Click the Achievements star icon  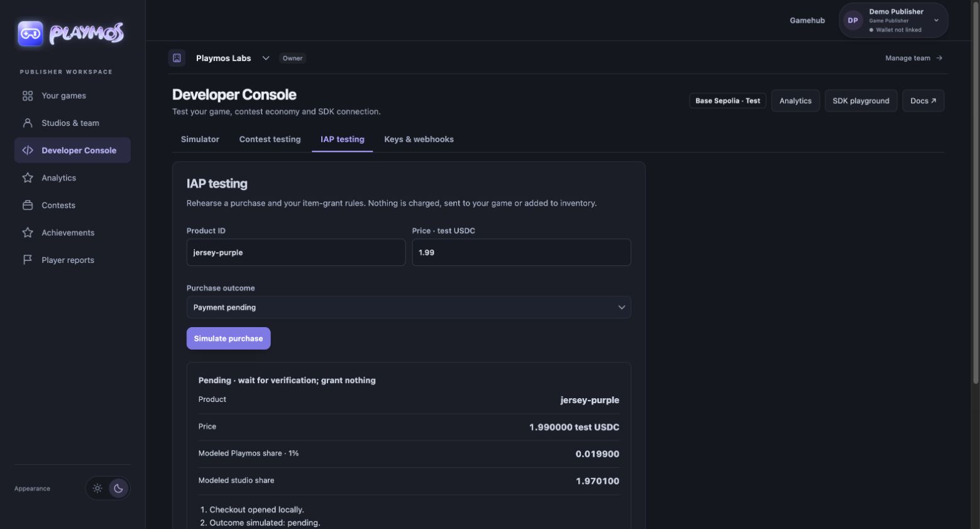[28, 233]
